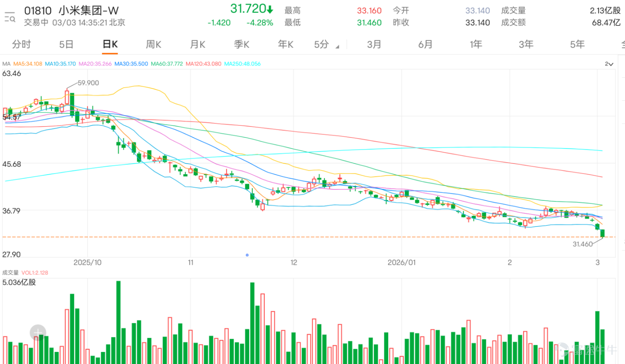The width and height of the screenshot is (625, 364).
Task: Click the percent change -4.28%
Action: pos(260,23)
